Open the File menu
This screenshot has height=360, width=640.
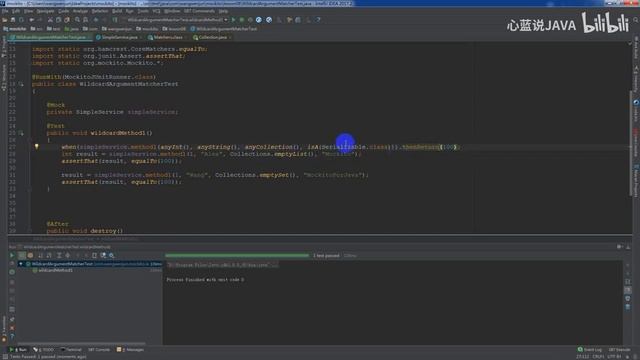click(x=5, y=11)
